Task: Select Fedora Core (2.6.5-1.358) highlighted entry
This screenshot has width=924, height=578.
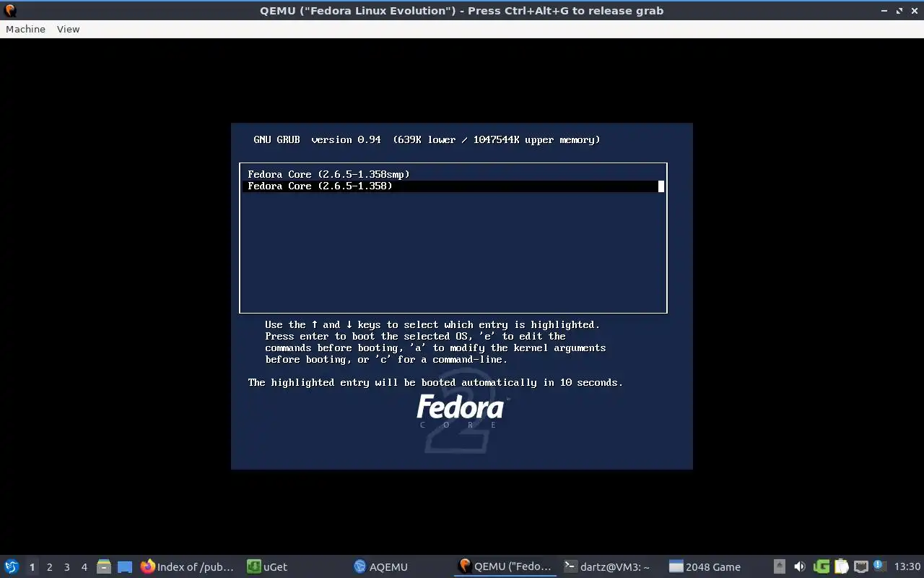Action: coord(453,186)
